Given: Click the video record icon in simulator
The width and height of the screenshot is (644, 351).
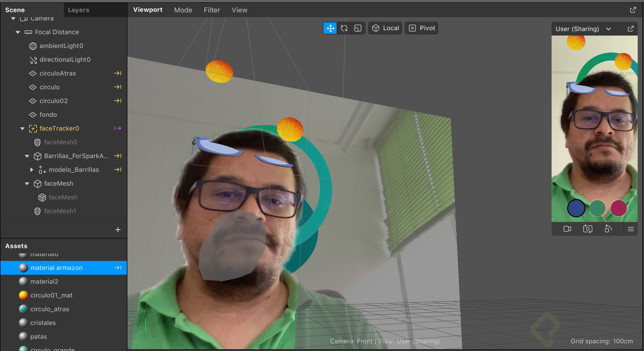Looking at the screenshot, I should 567,229.
